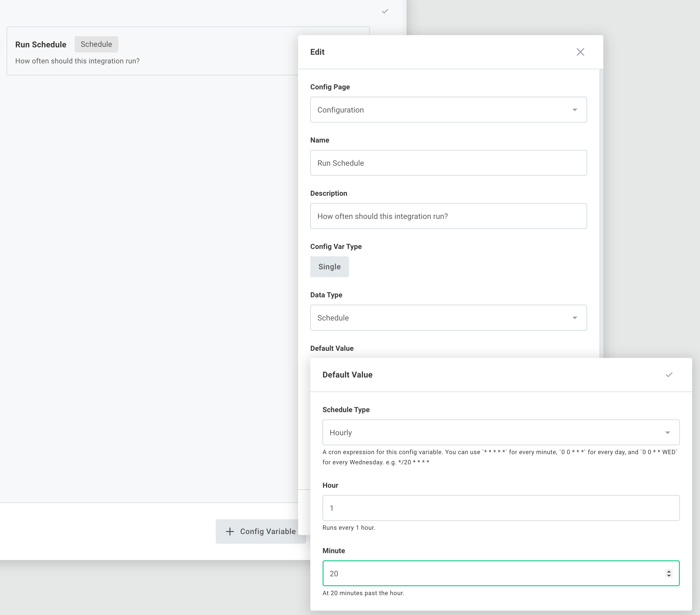Viewport: 700px width, 615px height.
Task: Focus the Name field Run Schedule
Action: pos(448,163)
